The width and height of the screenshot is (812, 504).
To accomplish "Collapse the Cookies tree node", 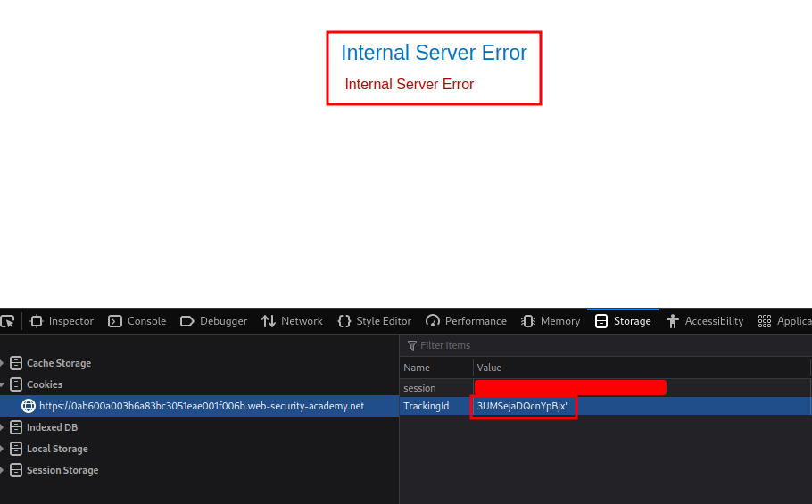I will coord(2,384).
